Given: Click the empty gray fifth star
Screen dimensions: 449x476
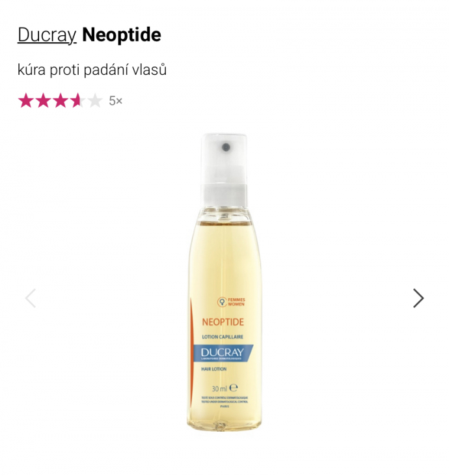Looking at the screenshot, I should point(95,100).
